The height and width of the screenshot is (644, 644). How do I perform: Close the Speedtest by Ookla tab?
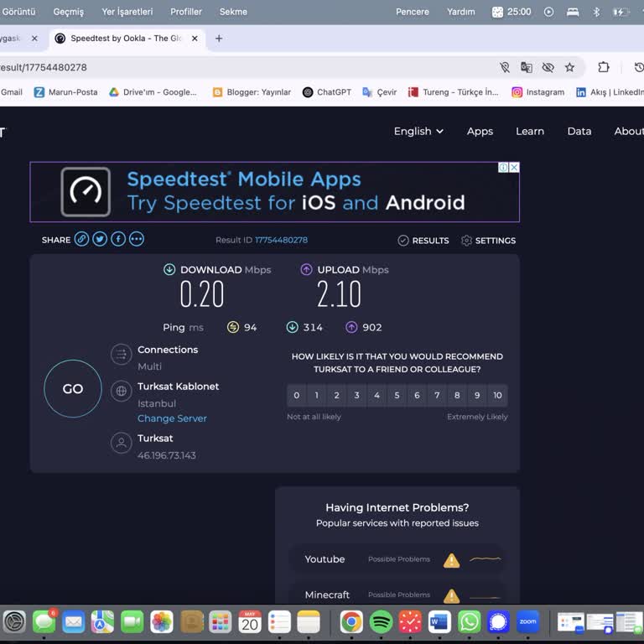click(x=195, y=39)
